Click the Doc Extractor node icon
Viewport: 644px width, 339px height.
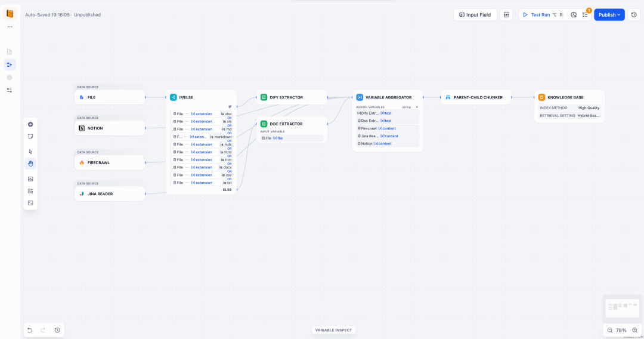(x=264, y=124)
